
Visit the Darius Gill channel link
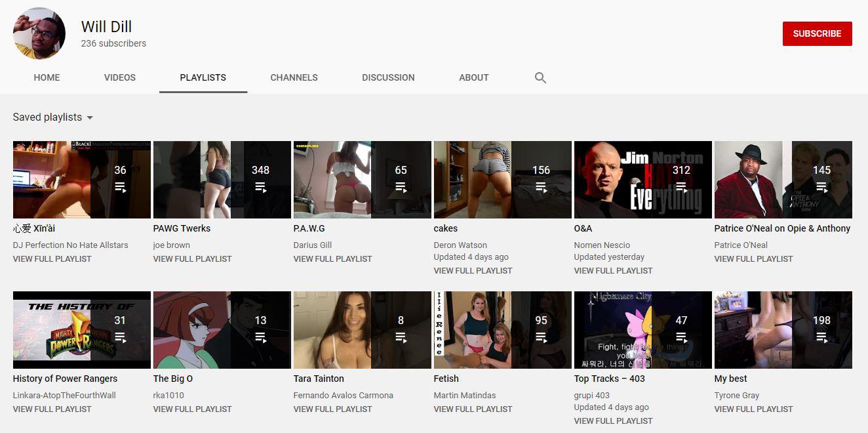click(x=313, y=245)
